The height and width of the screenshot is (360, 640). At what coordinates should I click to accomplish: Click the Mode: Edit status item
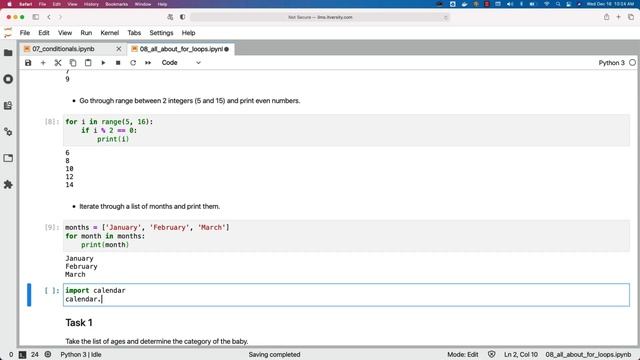pos(462,355)
